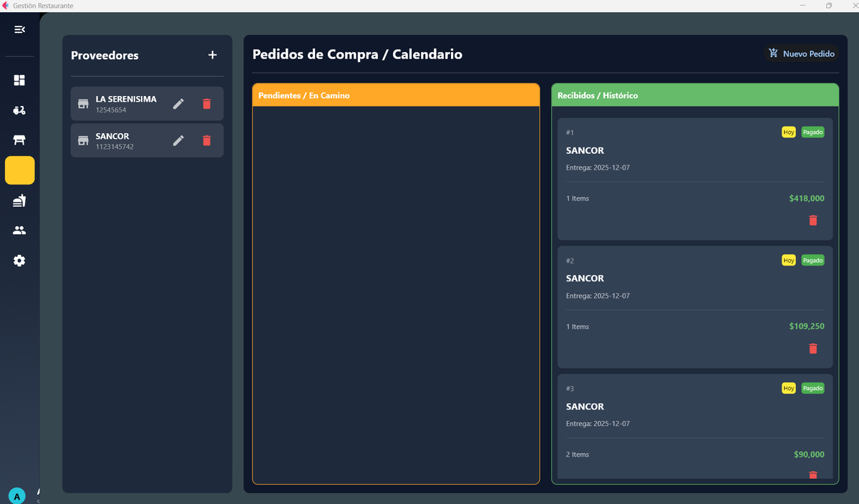Open the users people icon
The image size is (859, 504).
[x=19, y=231]
